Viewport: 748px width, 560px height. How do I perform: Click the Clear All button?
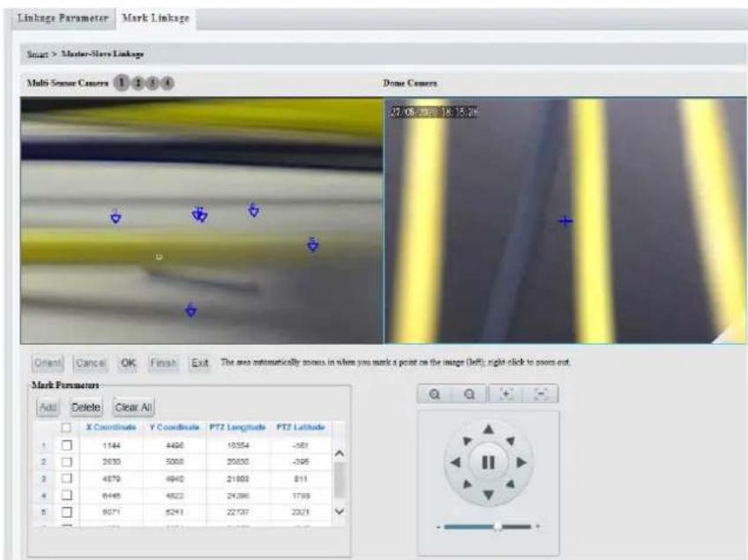133,407
